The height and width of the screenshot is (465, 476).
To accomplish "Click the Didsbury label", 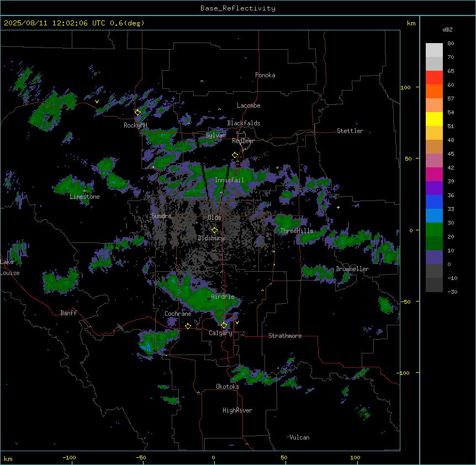I will click(x=211, y=238).
